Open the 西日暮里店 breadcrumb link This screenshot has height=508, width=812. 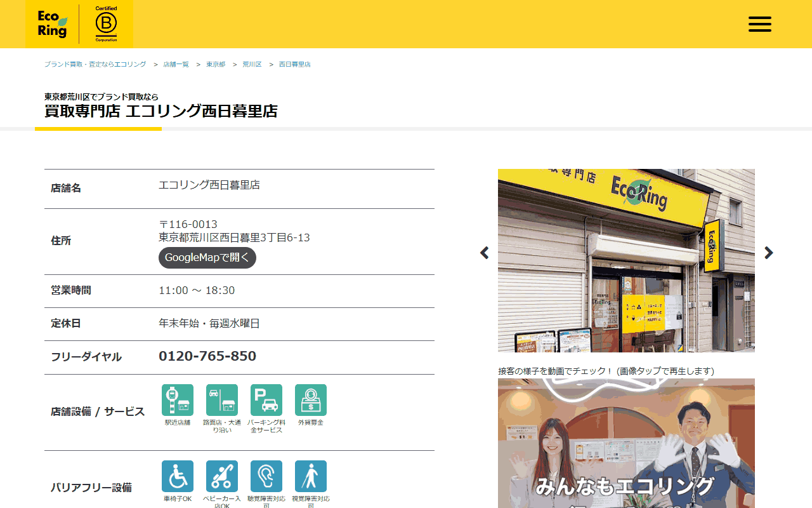pyautogui.click(x=295, y=65)
